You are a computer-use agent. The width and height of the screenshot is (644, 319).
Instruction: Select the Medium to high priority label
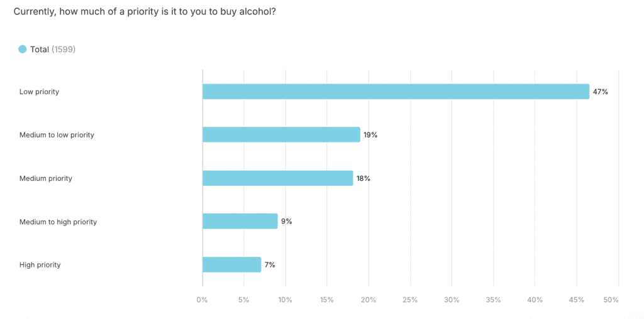pos(58,222)
